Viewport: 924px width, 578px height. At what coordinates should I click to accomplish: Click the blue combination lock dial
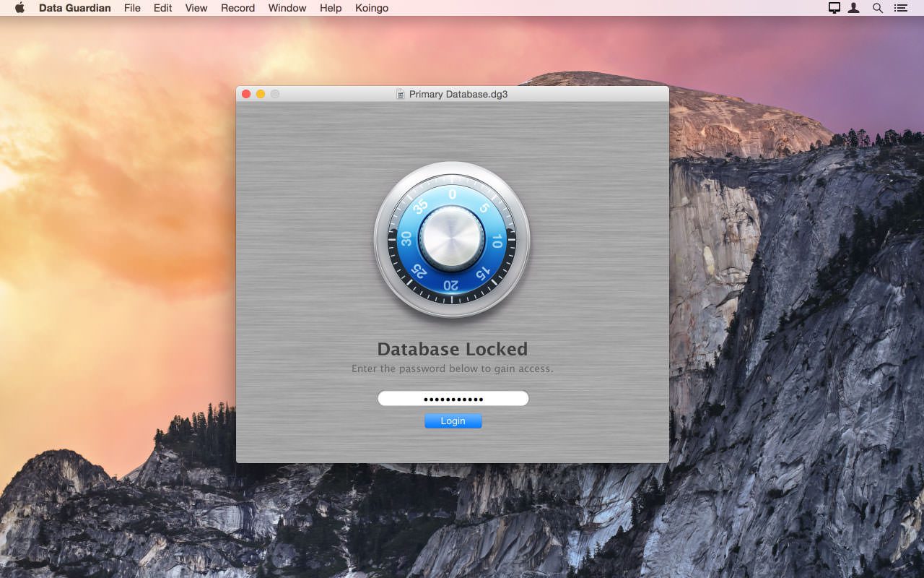(451, 282)
